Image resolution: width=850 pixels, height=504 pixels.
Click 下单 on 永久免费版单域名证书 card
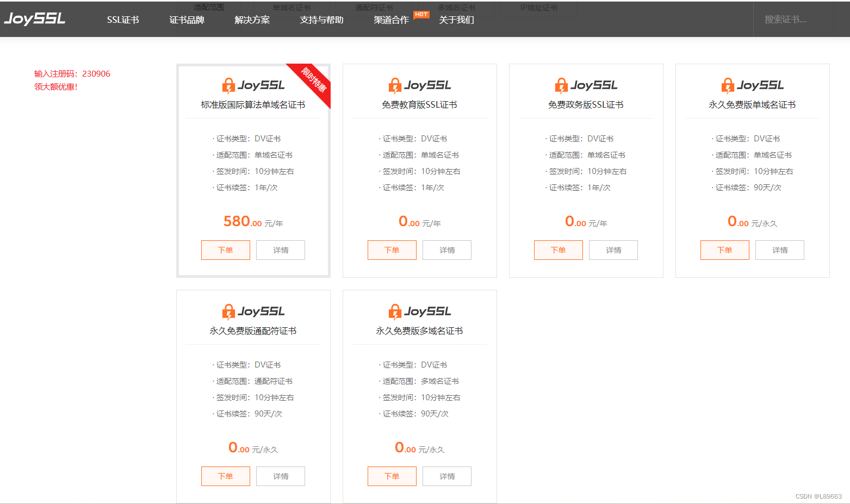725,250
